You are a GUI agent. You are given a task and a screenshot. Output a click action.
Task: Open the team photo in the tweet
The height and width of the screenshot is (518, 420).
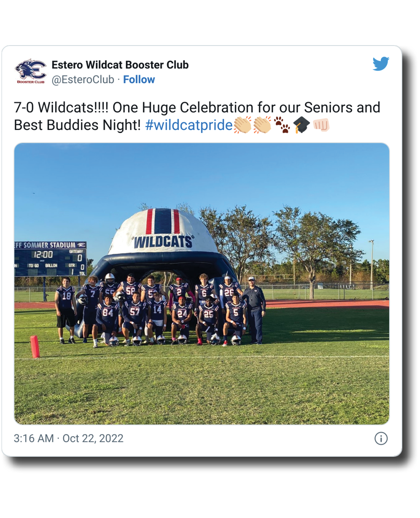pos(202,284)
